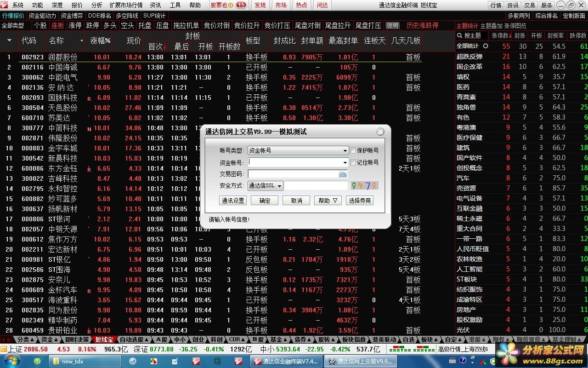Open the 功能 menu
The image size is (588, 368).
[37, 5]
